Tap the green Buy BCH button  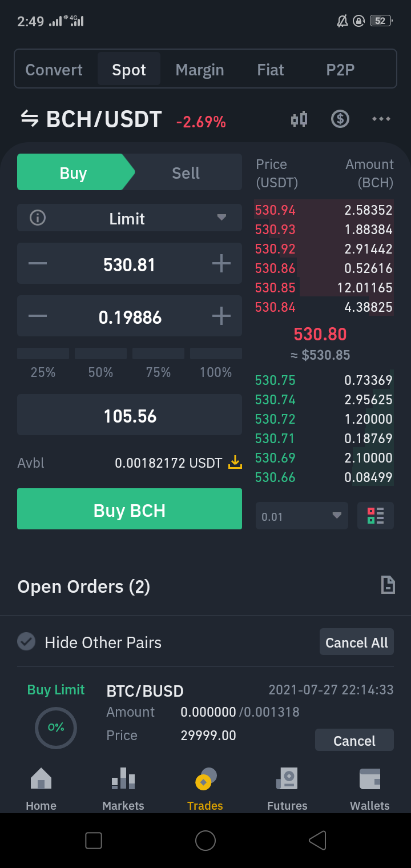tap(130, 509)
